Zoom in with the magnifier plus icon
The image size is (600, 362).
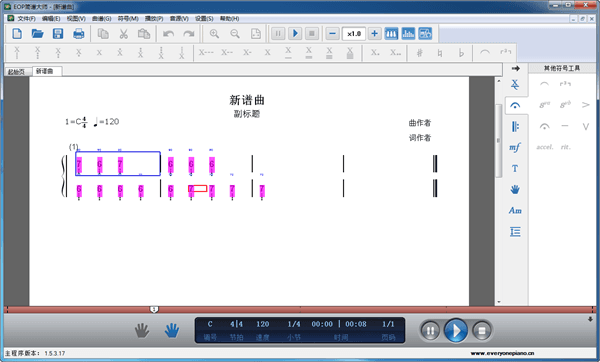(214, 34)
